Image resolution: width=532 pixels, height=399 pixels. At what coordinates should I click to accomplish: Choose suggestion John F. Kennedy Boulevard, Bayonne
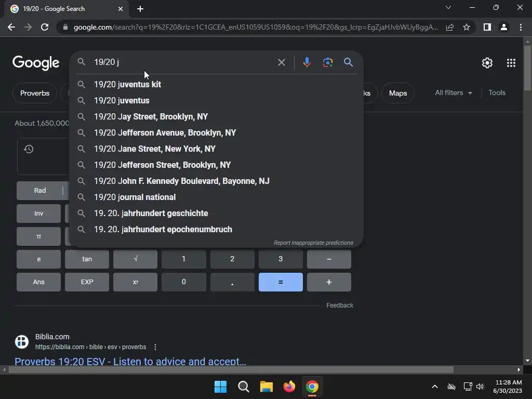pyautogui.click(x=216, y=181)
